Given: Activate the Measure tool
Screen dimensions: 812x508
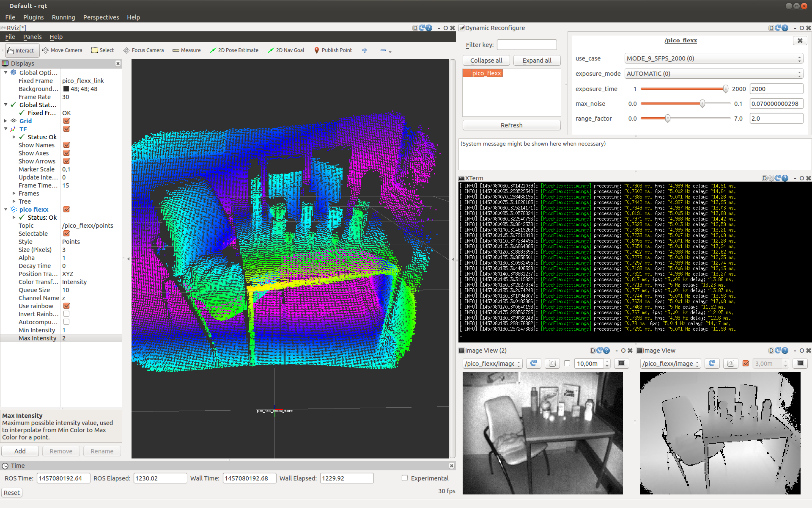Looking at the screenshot, I should point(187,50).
